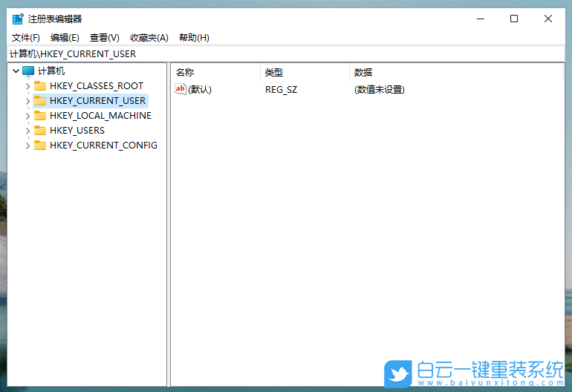Image resolution: width=572 pixels, height=392 pixels.
Task: Select the 计算机 tree label
Action: [51, 71]
